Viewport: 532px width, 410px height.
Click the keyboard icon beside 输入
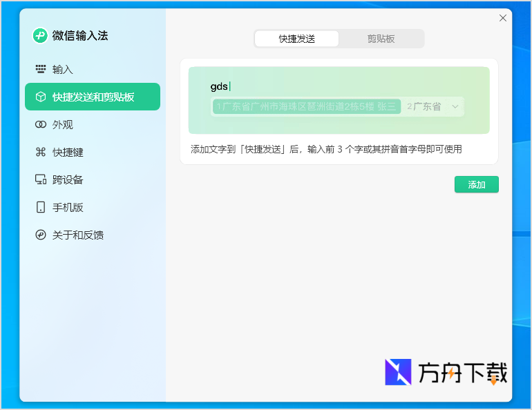pos(41,69)
